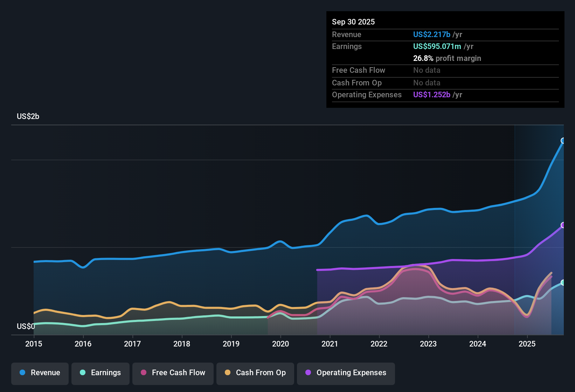Click the pink Free Cash Flow legend dot
Viewport: 575px width, 392px height.
[x=143, y=373]
